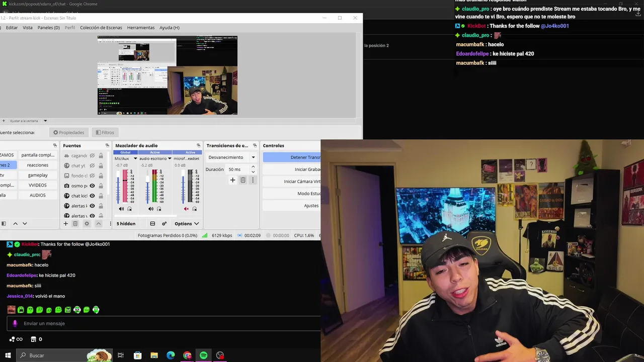
Task: Delete selected source using the Fuentes trash icon
Action: [75, 224]
